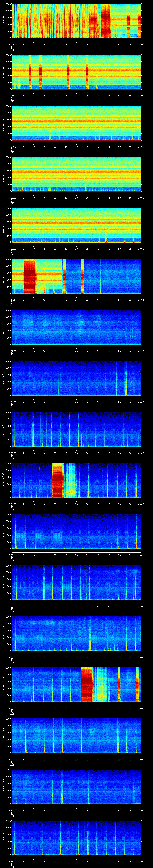153x868 pixels.
Task: Click the "7:38:00" time axis label
Action: [12, 708]
